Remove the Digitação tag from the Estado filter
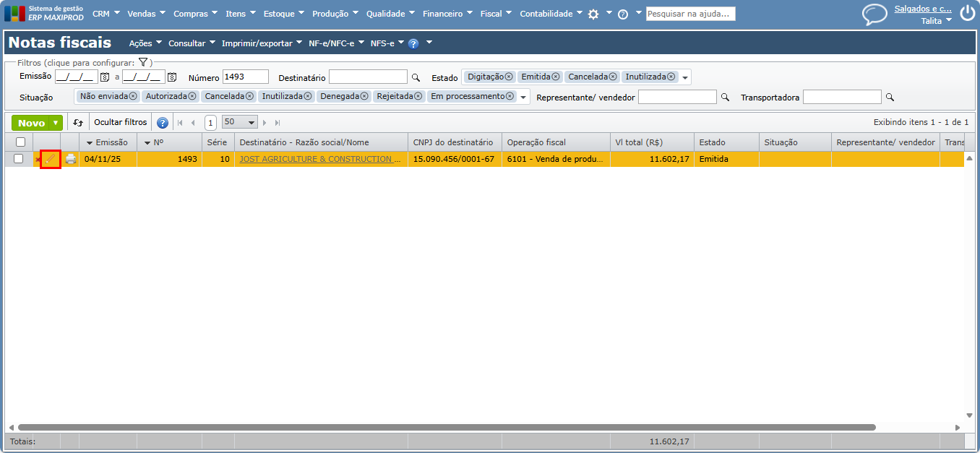980x453 pixels. [509, 77]
